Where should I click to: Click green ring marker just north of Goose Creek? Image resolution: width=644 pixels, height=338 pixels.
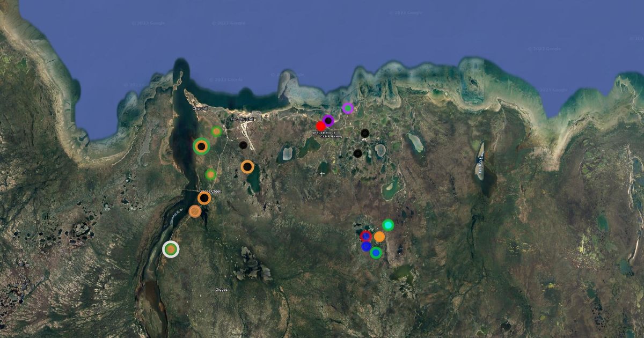click(x=210, y=174)
